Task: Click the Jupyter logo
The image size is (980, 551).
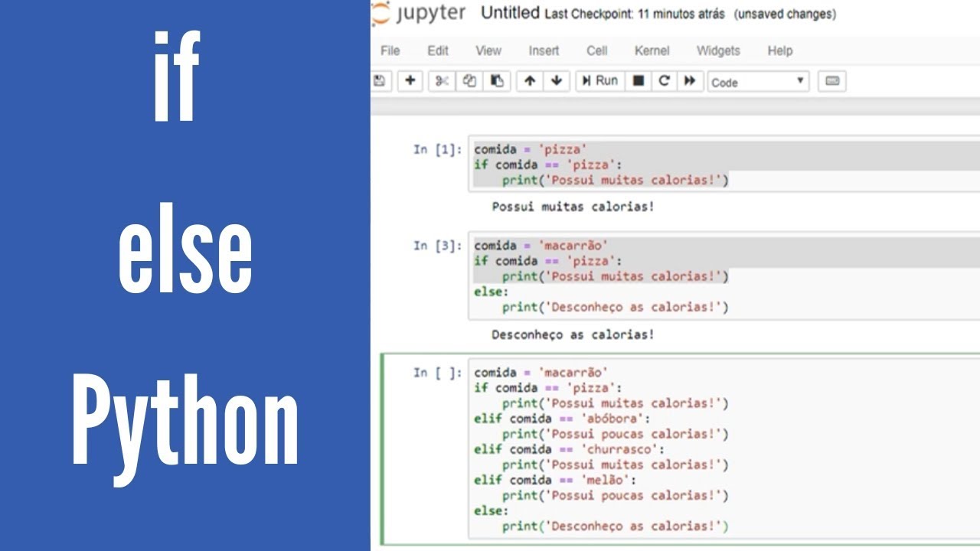Action: 418,14
